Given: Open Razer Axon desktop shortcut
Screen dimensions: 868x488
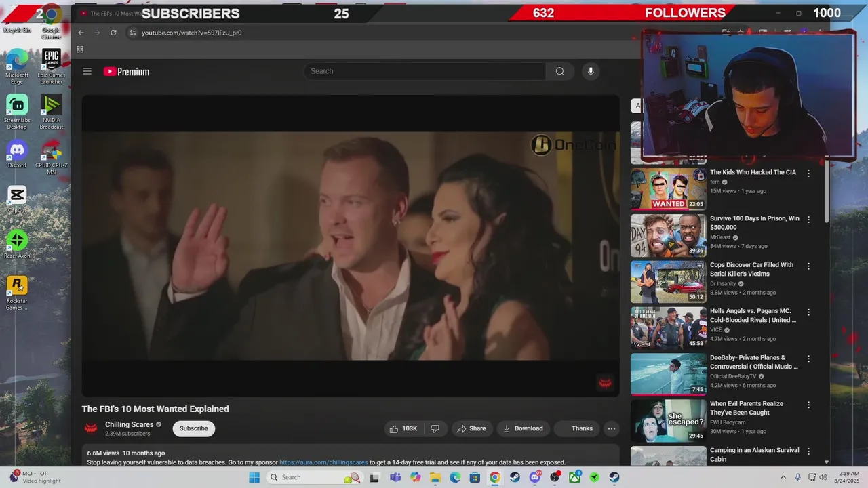Looking at the screenshot, I should (17, 245).
